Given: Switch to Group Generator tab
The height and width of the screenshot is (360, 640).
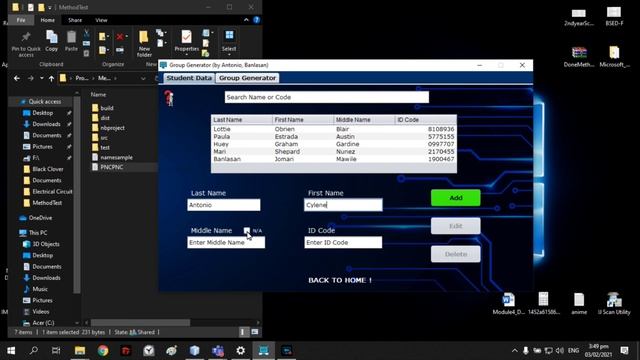Looking at the screenshot, I should (247, 78).
